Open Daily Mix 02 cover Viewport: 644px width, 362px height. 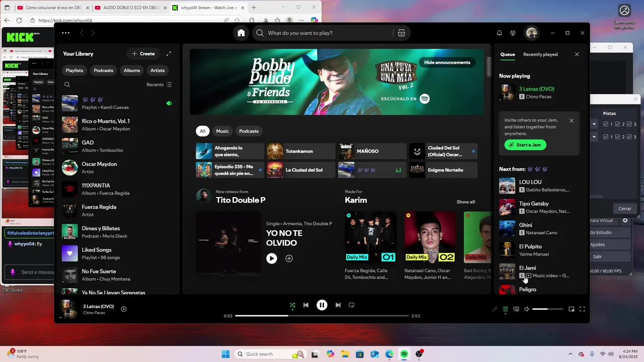(x=430, y=237)
